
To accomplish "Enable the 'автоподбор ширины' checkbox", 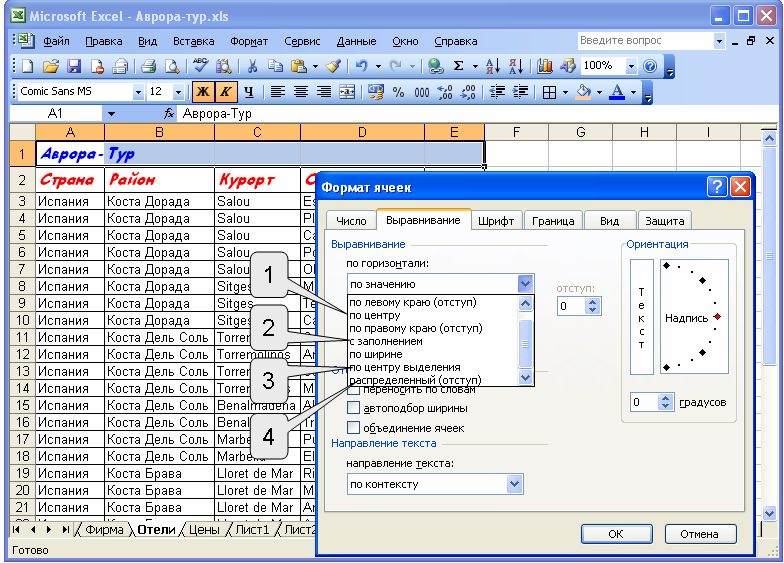I will pos(353,408).
